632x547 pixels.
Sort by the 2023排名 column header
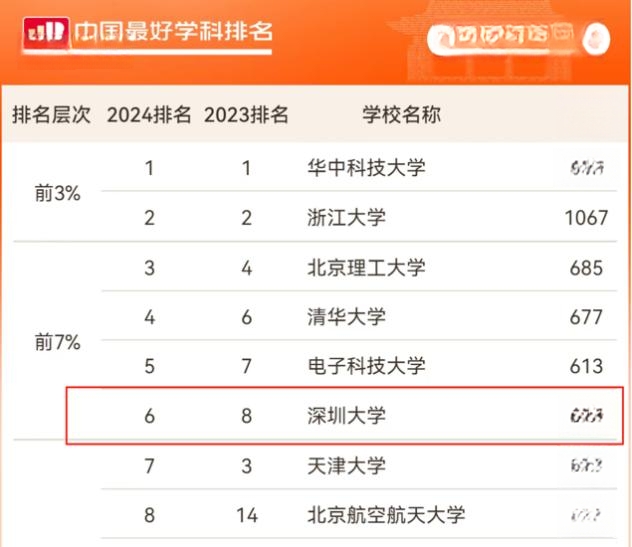(x=246, y=114)
